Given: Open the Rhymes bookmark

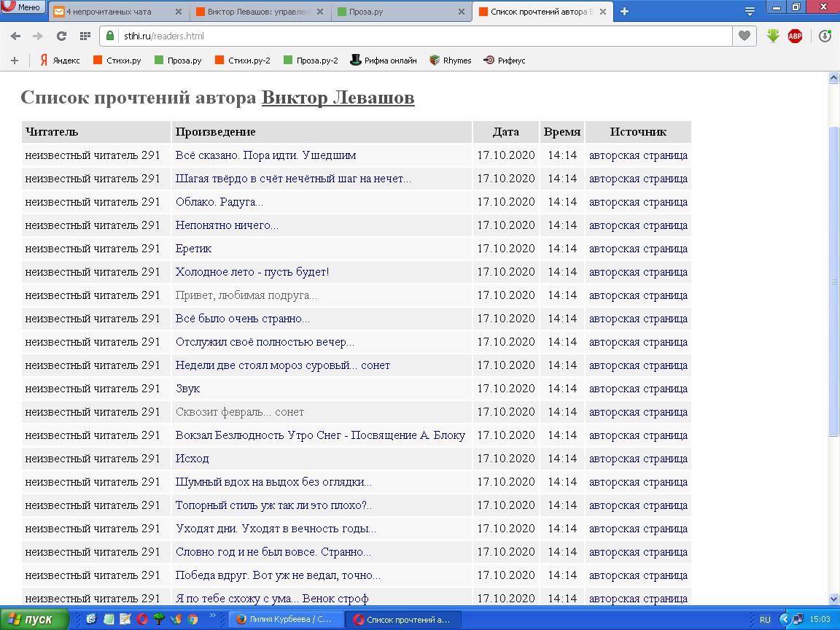Looking at the screenshot, I should click(x=451, y=61).
